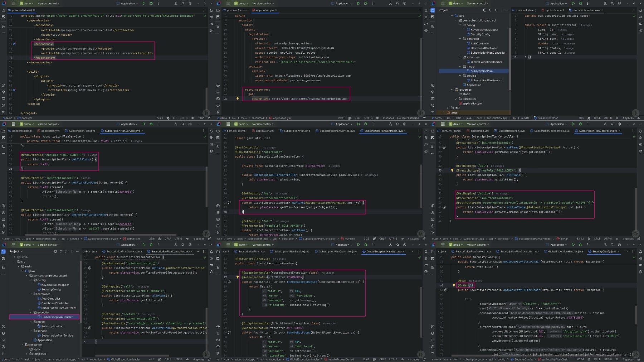Switch to SubscriptionPlan.java tab in active SubscriptionPlanService.java window
Image resolution: width=644 pixels, height=362 pixels.
pos(80,131)
